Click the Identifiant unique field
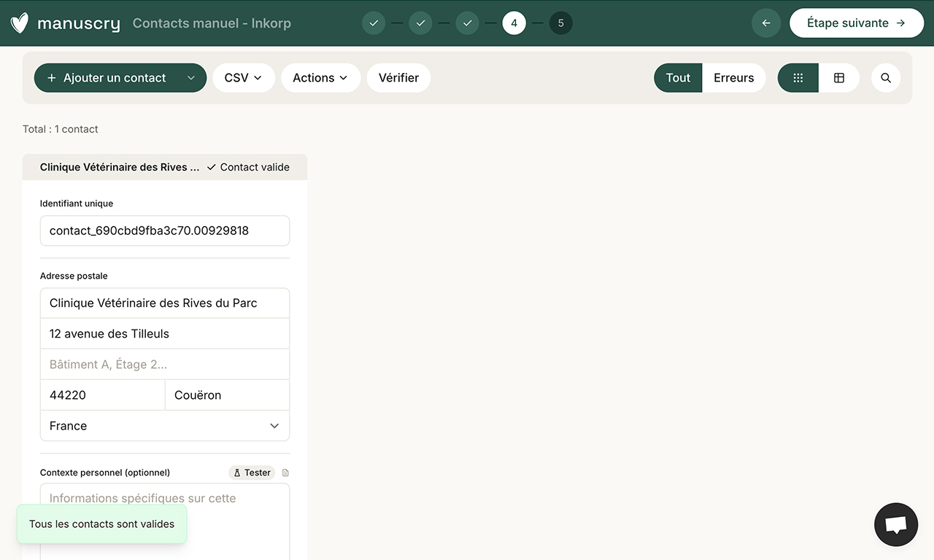The width and height of the screenshot is (934, 560). coord(164,230)
